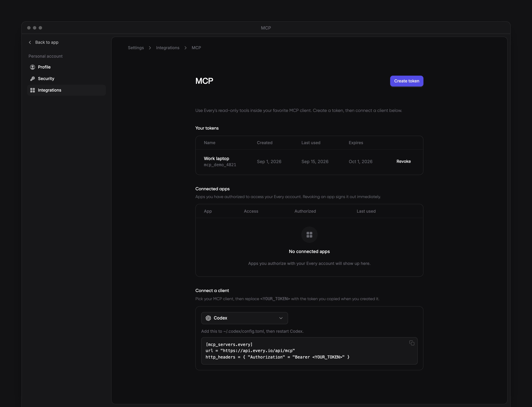Click the Profile person icon
Image resolution: width=532 pixels, height=407 pixels.
tap(32, 67)
